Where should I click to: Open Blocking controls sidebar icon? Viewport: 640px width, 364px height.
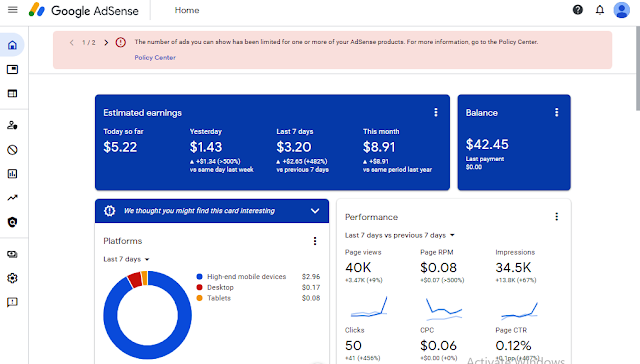click(x=13, y=150)
